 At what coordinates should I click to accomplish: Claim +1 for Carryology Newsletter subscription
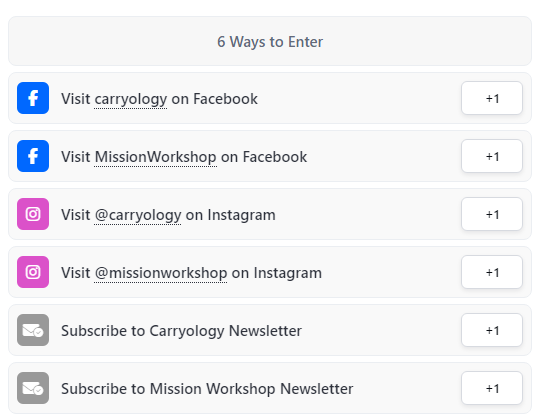tap(492, 330)
